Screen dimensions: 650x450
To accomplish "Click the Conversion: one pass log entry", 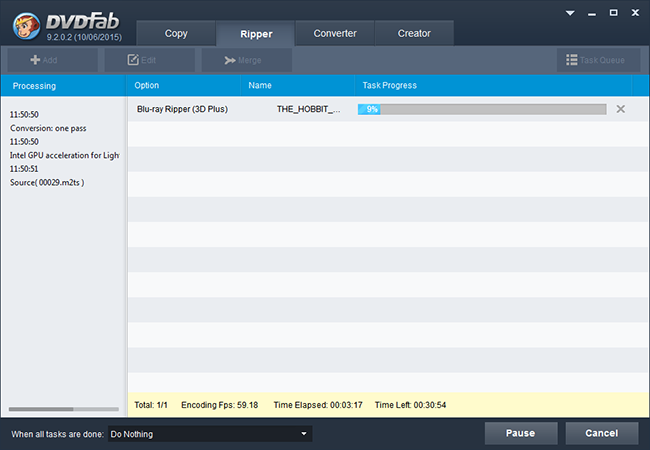I will [48, 128].
